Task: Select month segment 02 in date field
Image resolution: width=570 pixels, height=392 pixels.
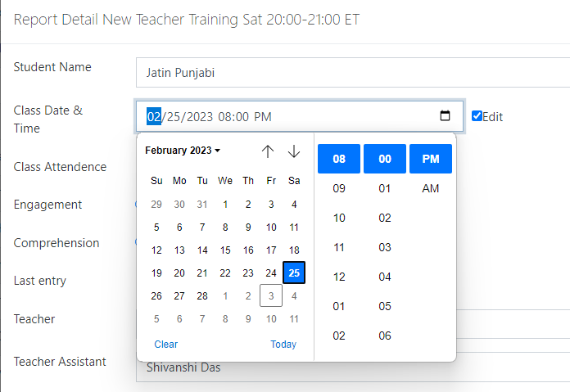Action: (154, 116)
